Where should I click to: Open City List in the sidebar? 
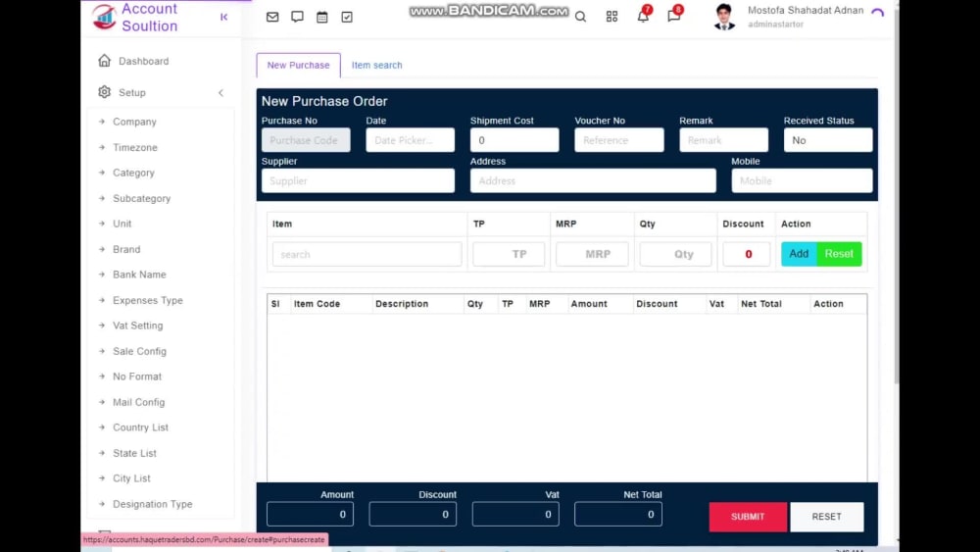(x=131, y=478)
